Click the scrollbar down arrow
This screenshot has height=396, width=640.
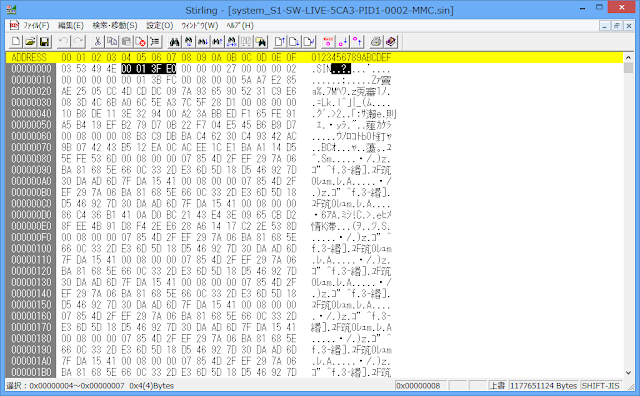(x=629, y=372)
